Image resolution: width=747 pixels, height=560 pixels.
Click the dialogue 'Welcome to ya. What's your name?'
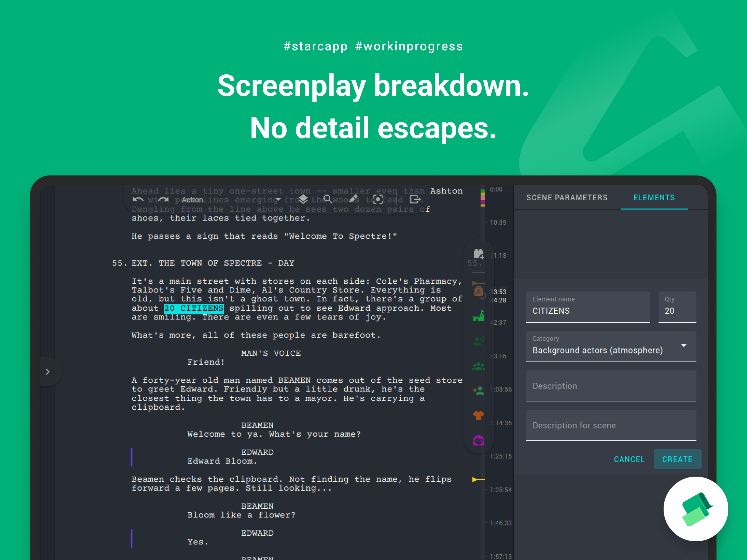tap(274, 434)
